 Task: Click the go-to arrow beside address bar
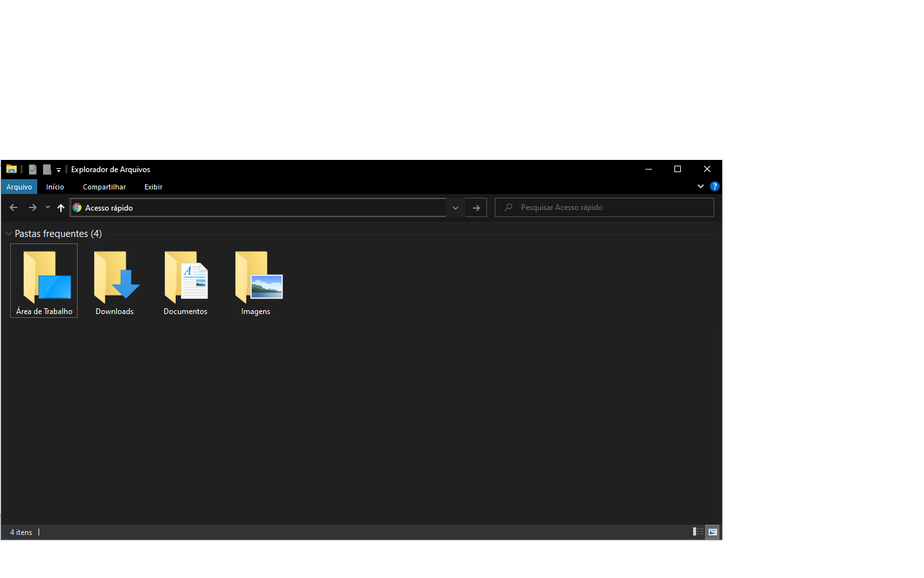pyautogui.click(x=476, y=207)
